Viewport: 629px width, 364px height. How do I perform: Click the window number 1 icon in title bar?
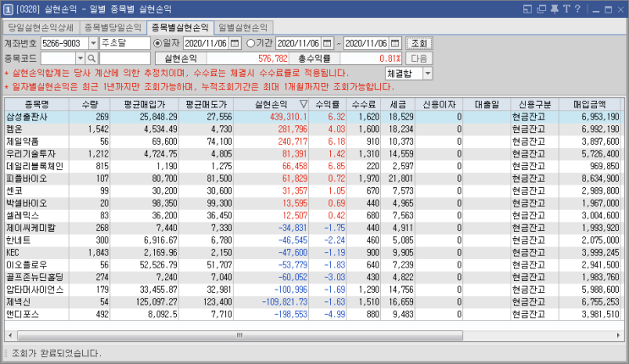[x=8, y=9]
